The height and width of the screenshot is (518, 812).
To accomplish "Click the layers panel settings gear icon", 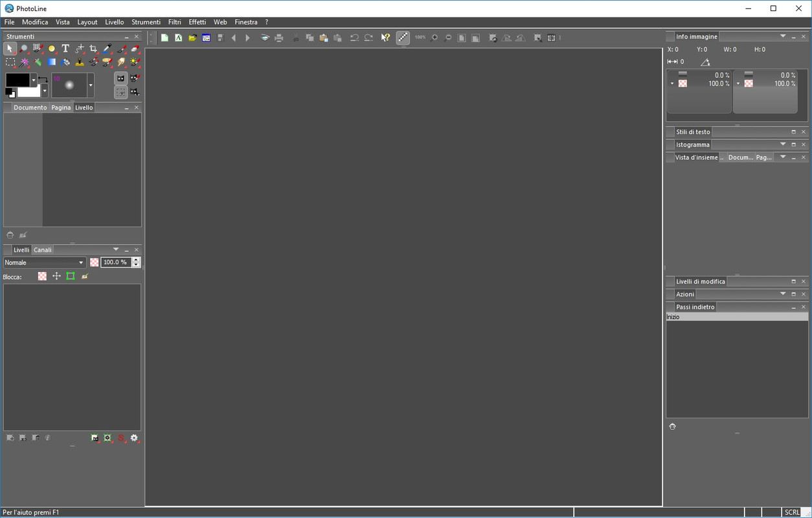I will click(134, 438).
